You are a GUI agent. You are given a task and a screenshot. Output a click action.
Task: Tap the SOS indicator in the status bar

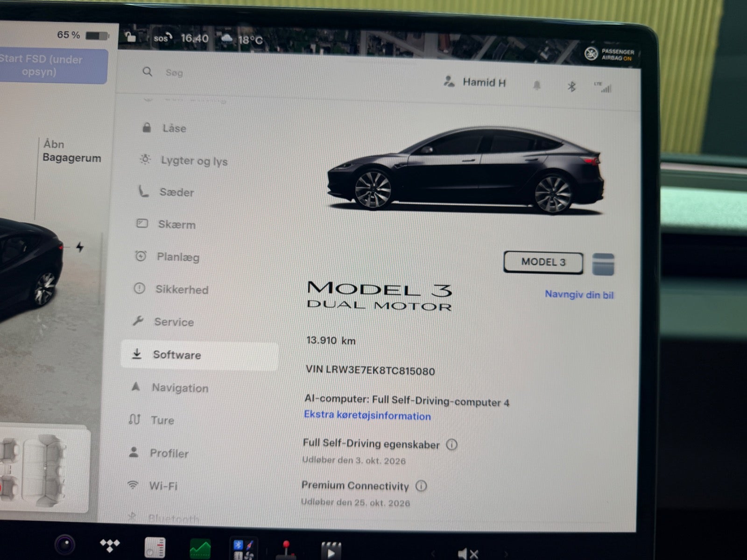[x=163, y=38]
